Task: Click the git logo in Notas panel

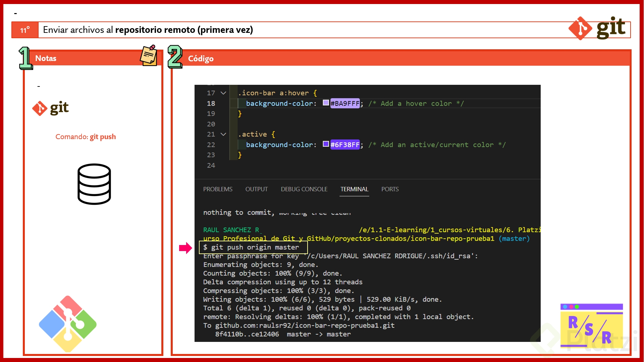Action: [x=50, y=108]
